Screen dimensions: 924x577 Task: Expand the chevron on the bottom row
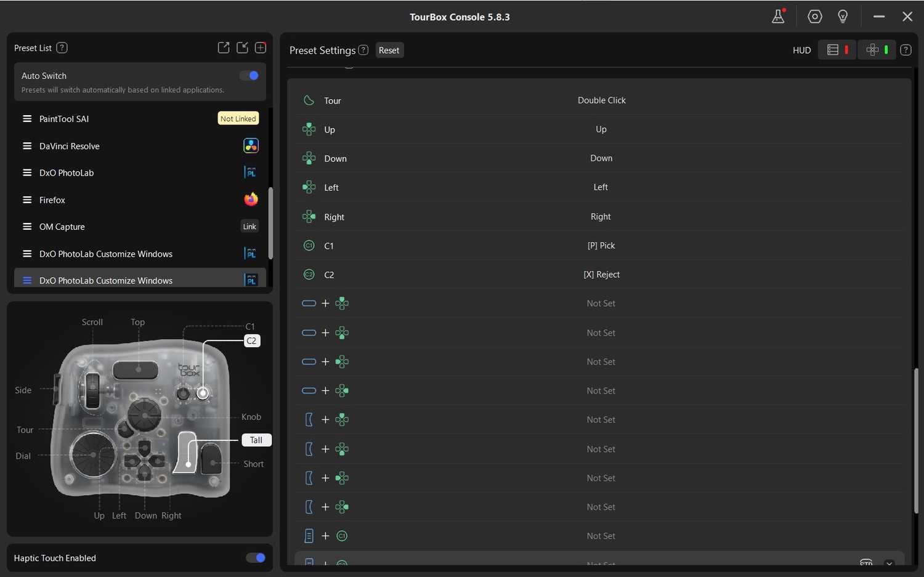[889, 563]
